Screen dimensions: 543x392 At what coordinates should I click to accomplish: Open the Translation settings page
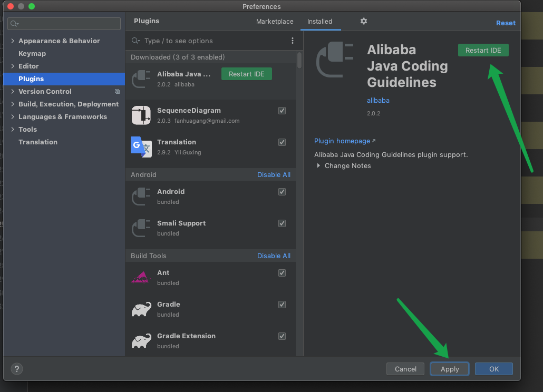[38, 142]
